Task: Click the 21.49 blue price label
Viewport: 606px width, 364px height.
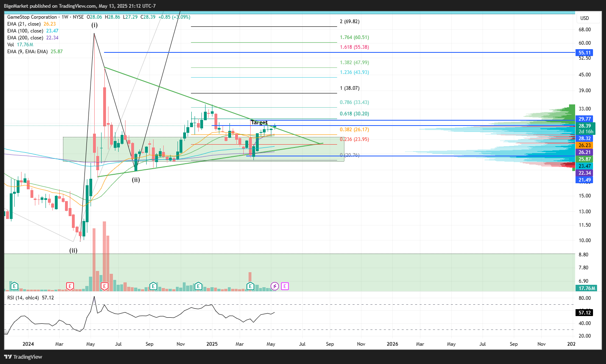Action: pyautogui.click(x=584, y=180)
